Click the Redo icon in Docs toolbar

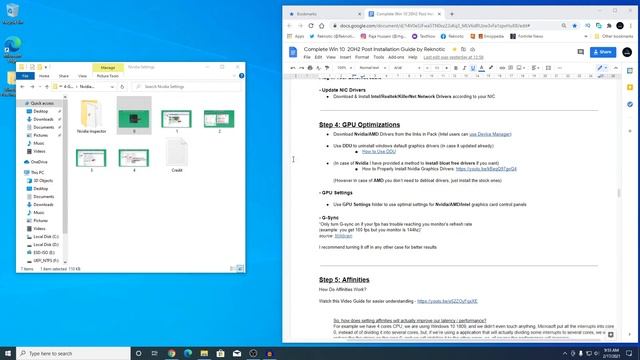[x=301, y=68]
